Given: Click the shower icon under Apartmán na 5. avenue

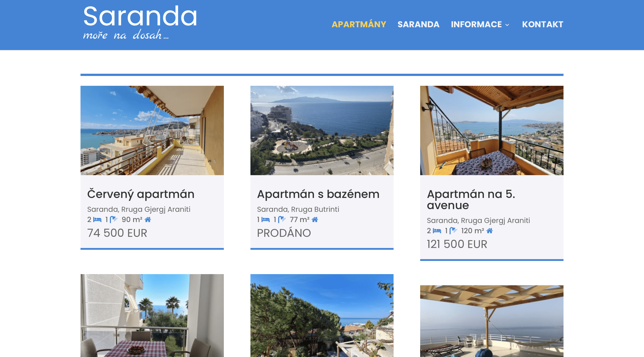Looking at the screenshot, I should point(453,230).
